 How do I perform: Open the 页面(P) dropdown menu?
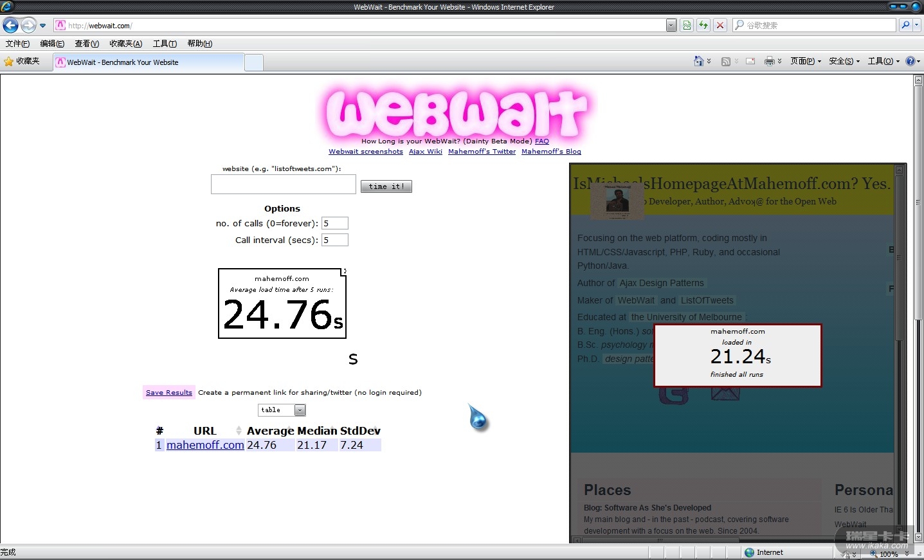806,62
